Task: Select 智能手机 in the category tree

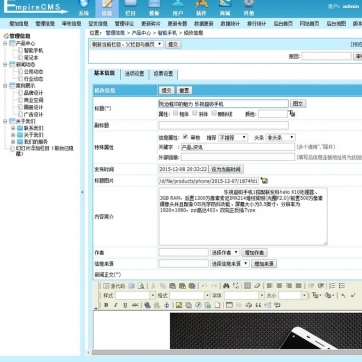Action: (x=33, y=50)
